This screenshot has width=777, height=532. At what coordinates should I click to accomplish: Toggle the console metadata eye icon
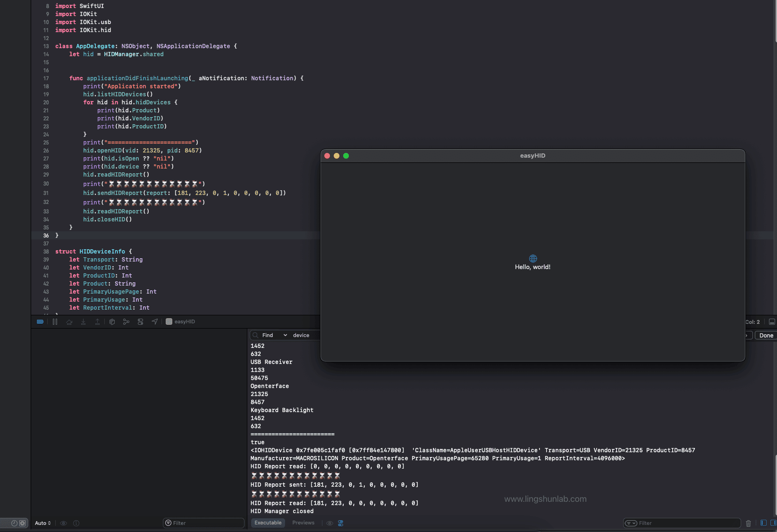tap(329, 523)
